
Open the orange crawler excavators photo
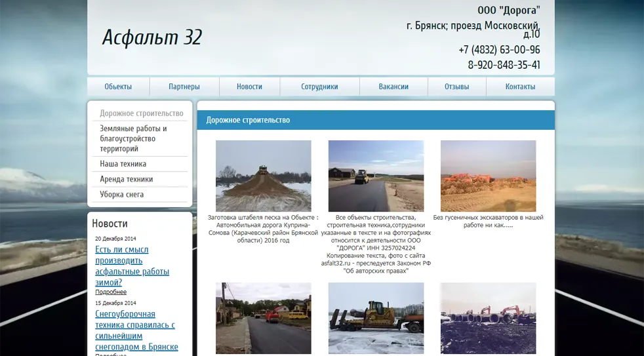click(489, 176)
